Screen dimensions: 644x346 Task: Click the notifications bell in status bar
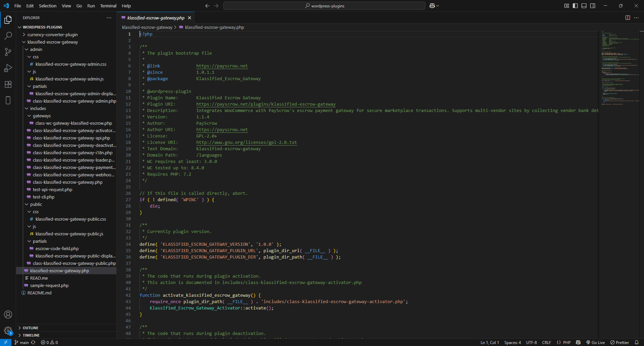(x=637, y=342)
